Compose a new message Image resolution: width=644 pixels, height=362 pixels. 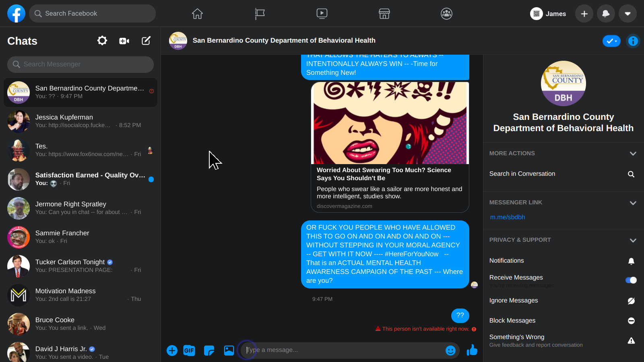click(146, 41)
